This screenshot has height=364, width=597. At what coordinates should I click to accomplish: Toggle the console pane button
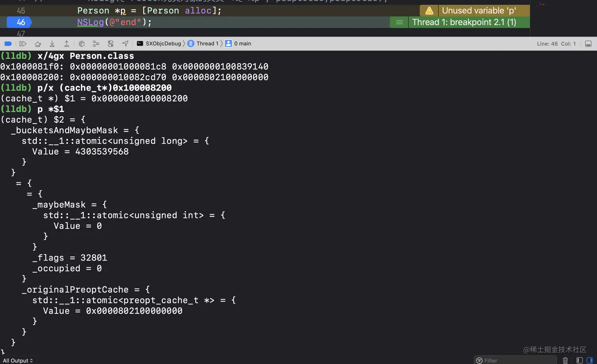pos(590,360)
